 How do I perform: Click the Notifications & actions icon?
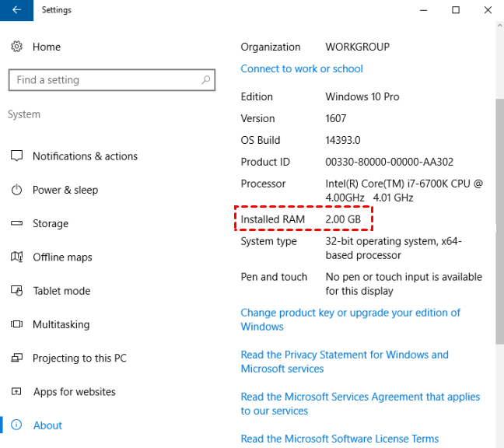[16, 156]
